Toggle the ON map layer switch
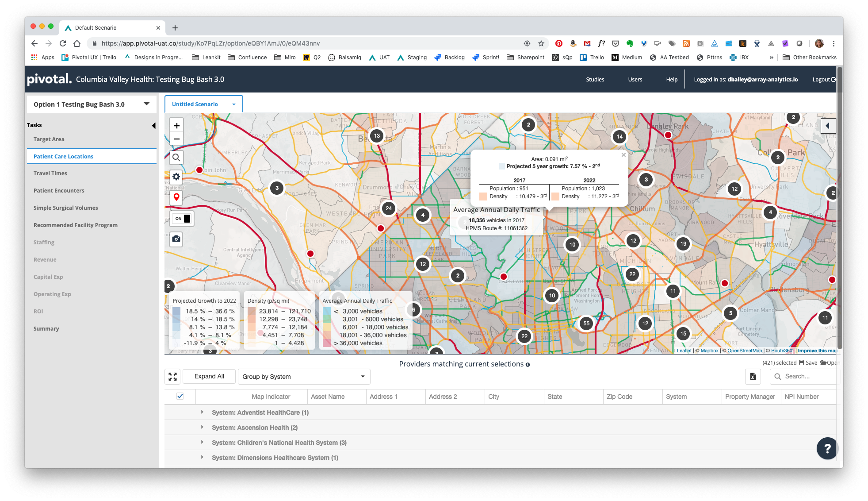This screenshot has width=868, height=501. coord(182,219)
